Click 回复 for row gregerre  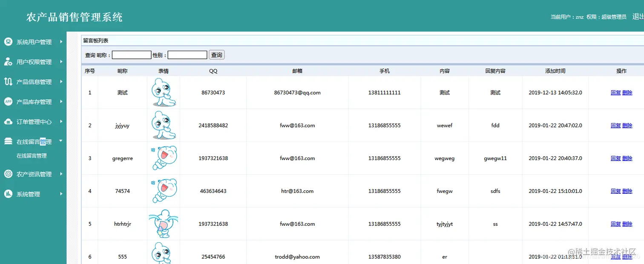click(615, 158)
